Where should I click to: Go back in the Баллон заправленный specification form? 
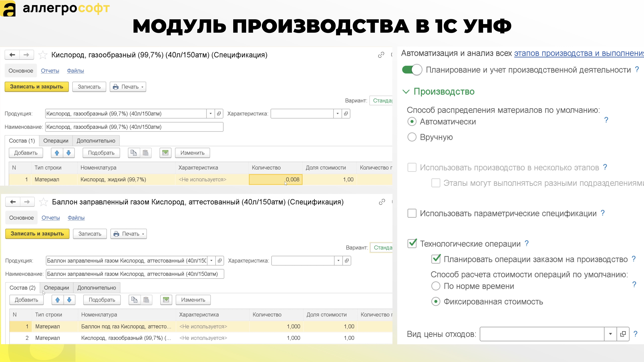click(x=13, y=202)
